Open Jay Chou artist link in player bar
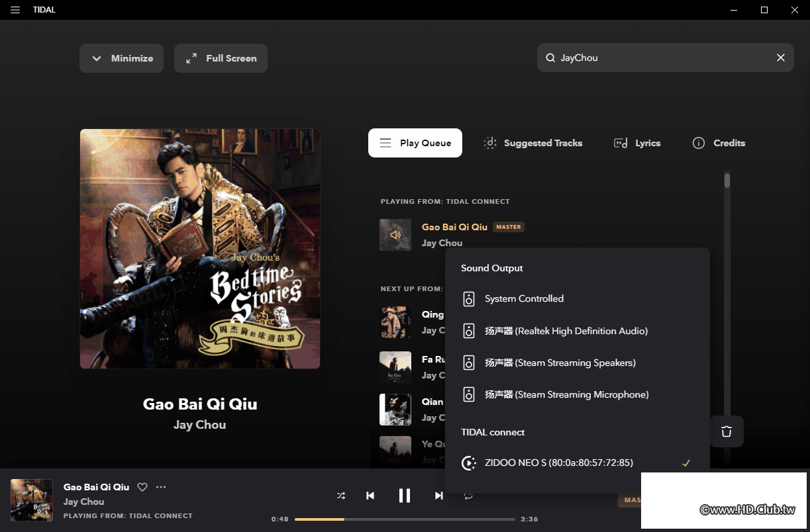Viewport: 810px width, 532px height. pos(83,502)
